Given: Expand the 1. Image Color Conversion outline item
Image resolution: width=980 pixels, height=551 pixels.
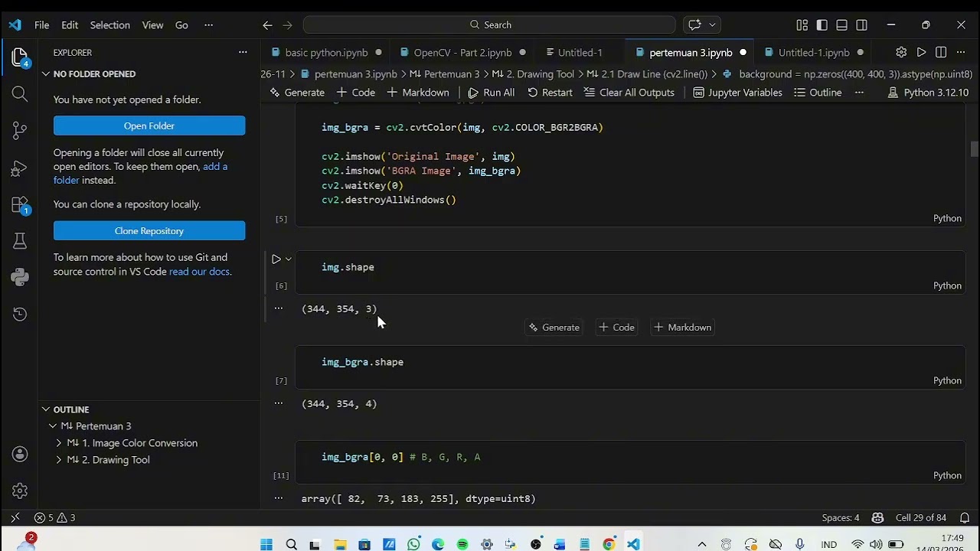Looking at the screenshot, I should (x=59, y=443).
